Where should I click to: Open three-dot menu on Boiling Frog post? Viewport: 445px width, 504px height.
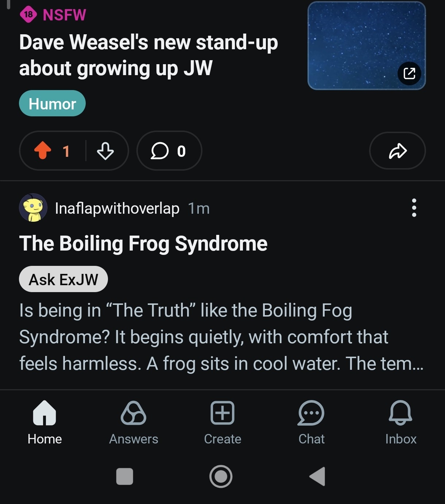coord(414,208)
